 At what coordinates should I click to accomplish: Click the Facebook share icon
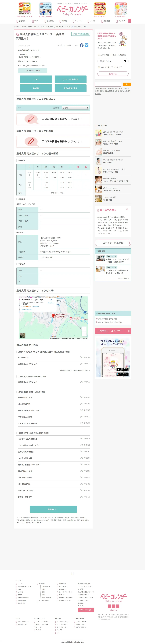[82, 45]
